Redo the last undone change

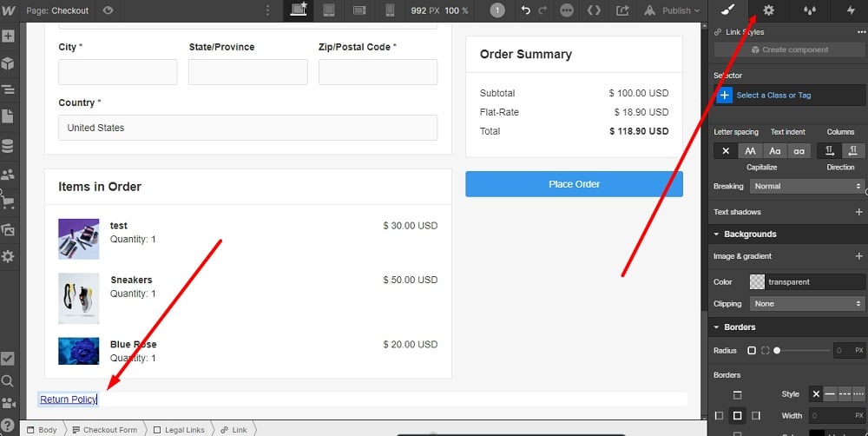pyautogui.click(x=542, y=10)
